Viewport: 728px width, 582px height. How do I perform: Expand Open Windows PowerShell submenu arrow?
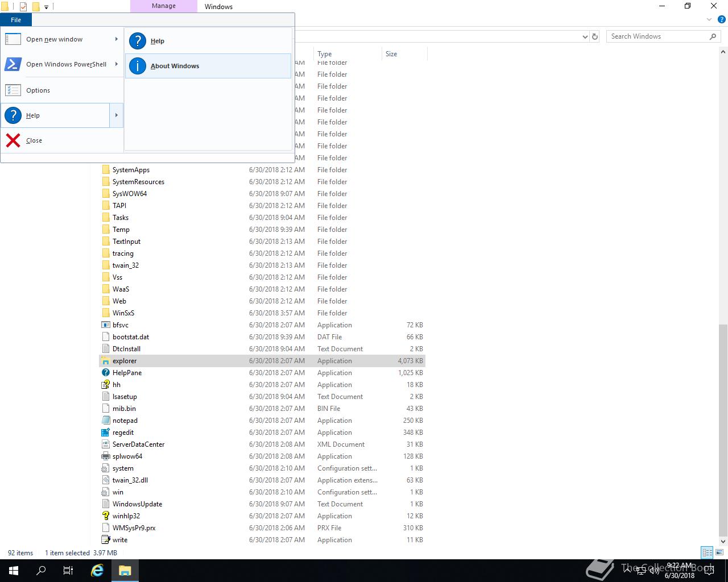116,64
